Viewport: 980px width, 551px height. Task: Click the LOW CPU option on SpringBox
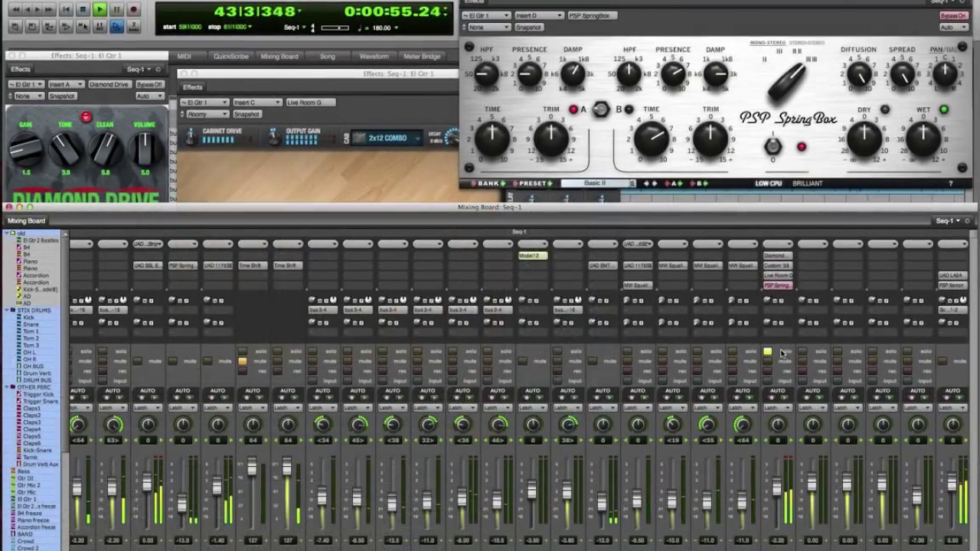769,184
